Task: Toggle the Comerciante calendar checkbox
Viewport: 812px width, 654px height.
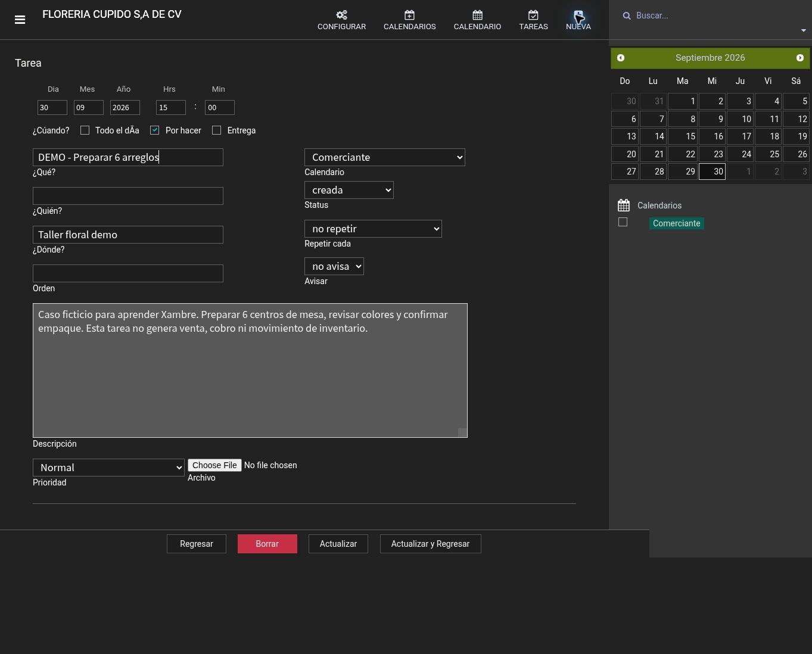Action: [x=623, y=222]
